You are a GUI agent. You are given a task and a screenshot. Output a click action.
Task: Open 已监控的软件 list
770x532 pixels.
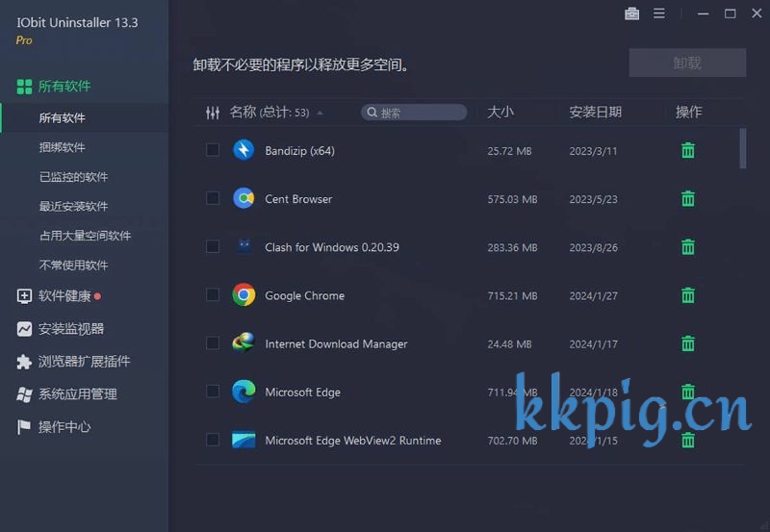(x=74, y=177)
